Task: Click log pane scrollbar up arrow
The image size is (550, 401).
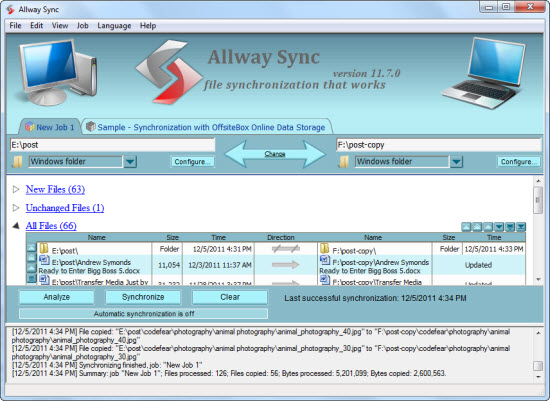Action: 538,332
